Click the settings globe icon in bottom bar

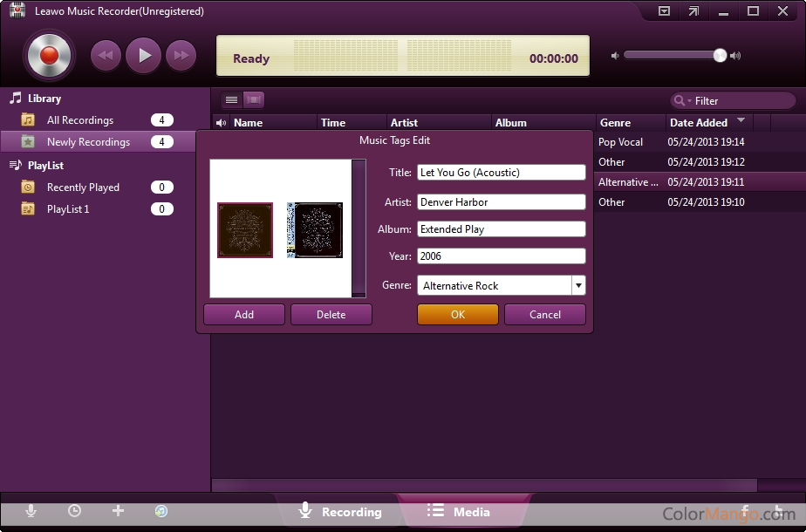[161, 512]
